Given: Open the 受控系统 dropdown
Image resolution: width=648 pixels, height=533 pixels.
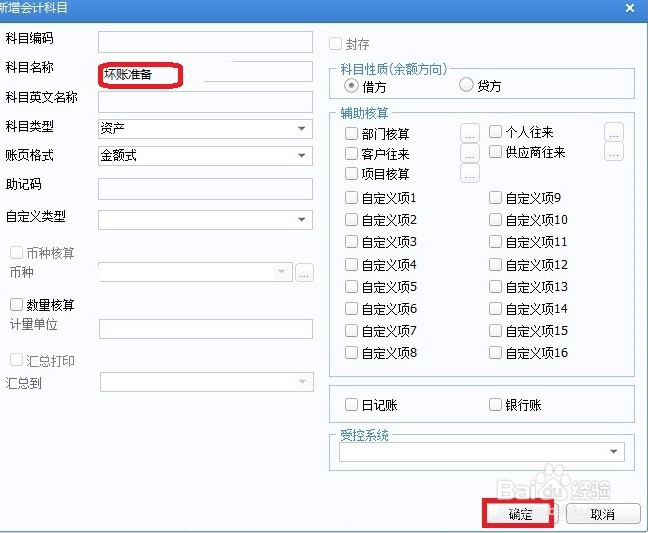Looking at the screenshot, I should coord(481,452).
